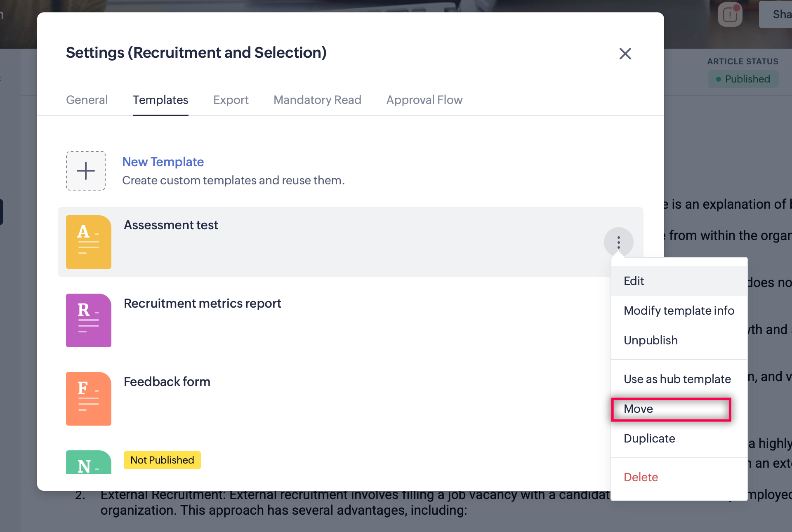This screenshot has height=532, width=792.
Task: Select Unpublish in the dropdown menu
Action: 651,340
